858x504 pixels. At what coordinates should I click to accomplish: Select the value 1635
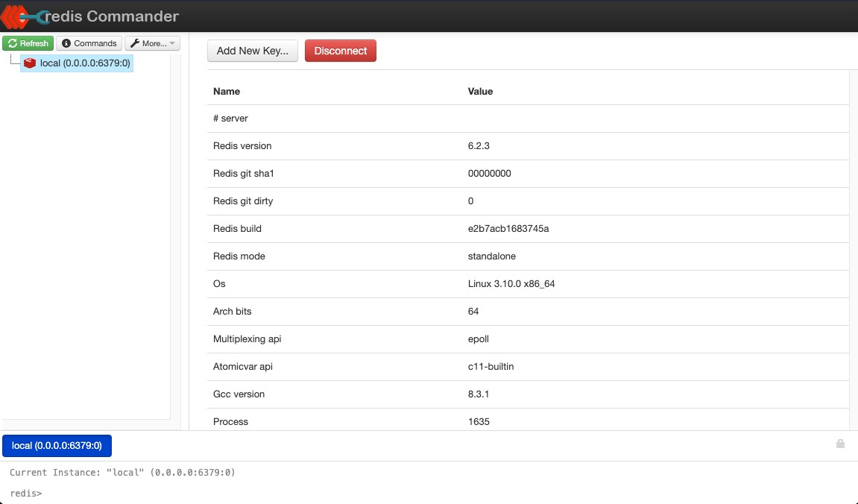[479, 421]
